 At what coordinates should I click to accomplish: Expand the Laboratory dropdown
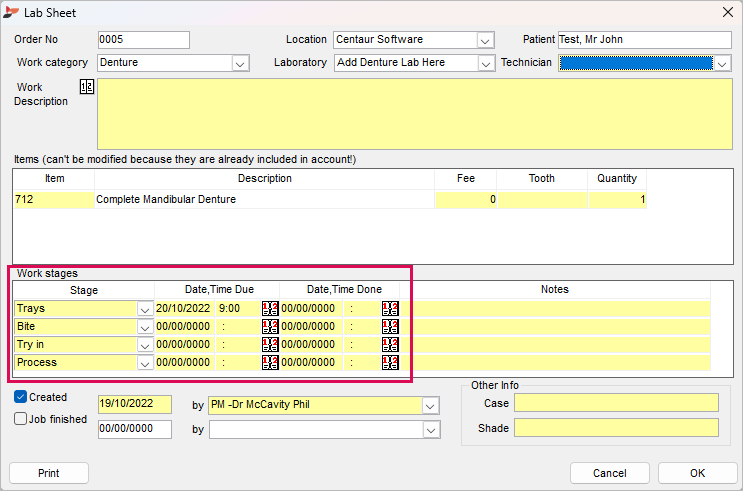pyautogui.click(x=486, y=63)
